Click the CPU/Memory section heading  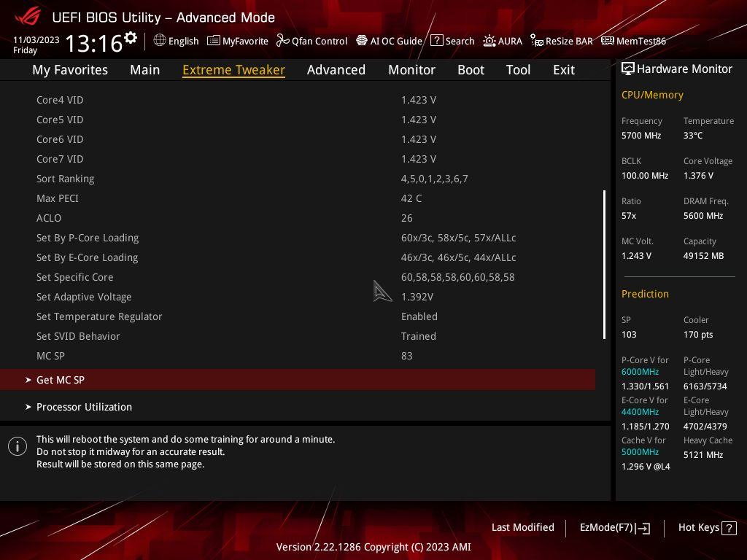[x=652, y=96]
